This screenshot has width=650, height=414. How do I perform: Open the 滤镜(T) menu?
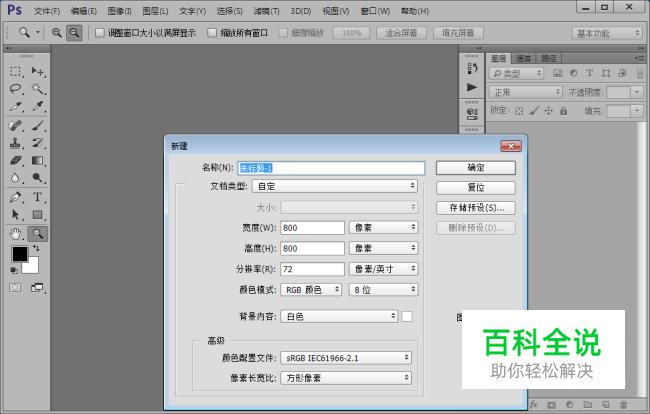click(266, 11)
